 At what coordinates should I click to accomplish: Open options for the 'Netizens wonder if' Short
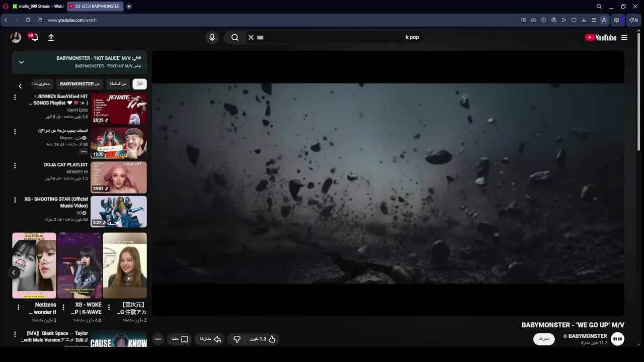[18, 307]
